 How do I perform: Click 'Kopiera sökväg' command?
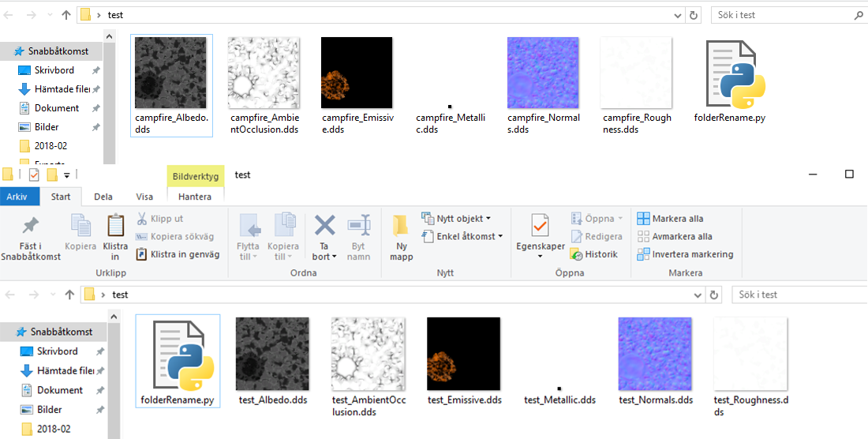tap(175, 236)
